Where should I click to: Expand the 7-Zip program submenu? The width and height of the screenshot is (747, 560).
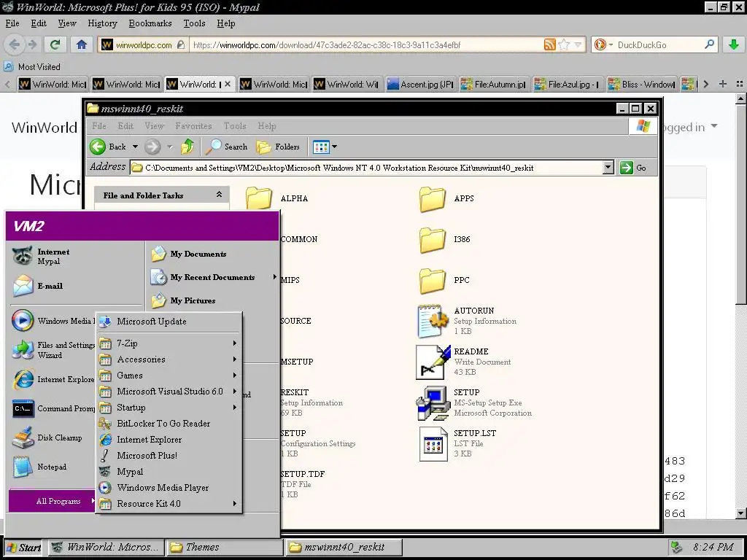[x=169, y=343]
